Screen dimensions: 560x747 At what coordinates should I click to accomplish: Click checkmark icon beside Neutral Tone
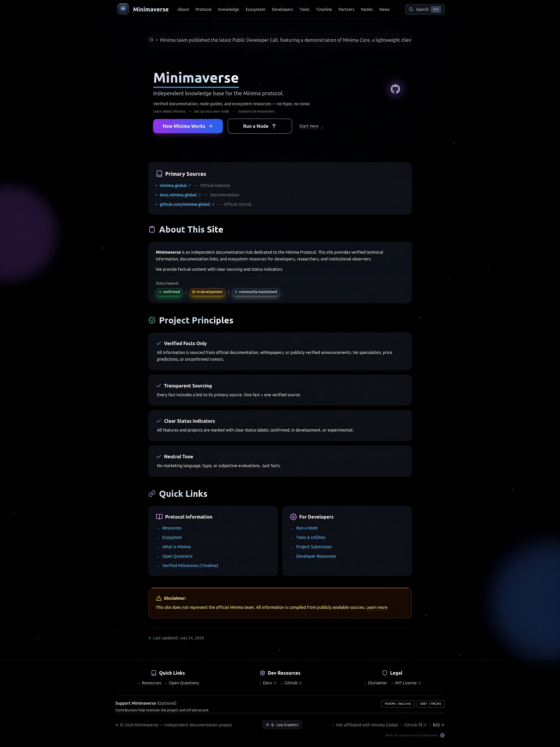point(159,456)
